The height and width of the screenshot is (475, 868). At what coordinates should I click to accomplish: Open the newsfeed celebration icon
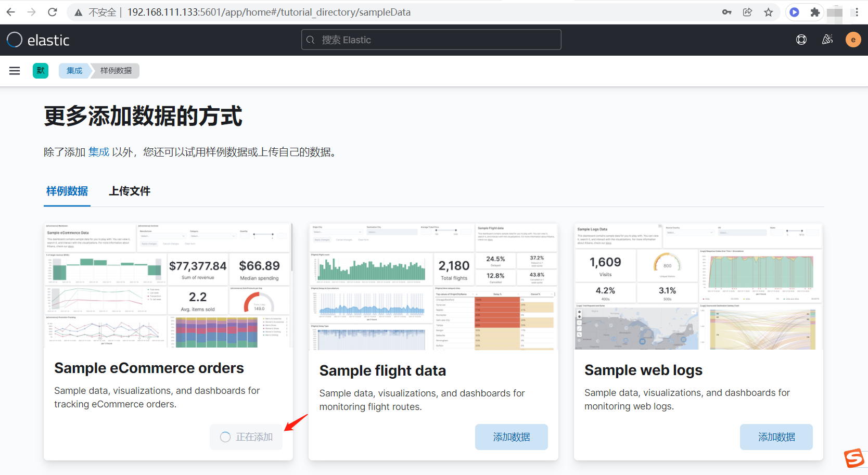827,40
